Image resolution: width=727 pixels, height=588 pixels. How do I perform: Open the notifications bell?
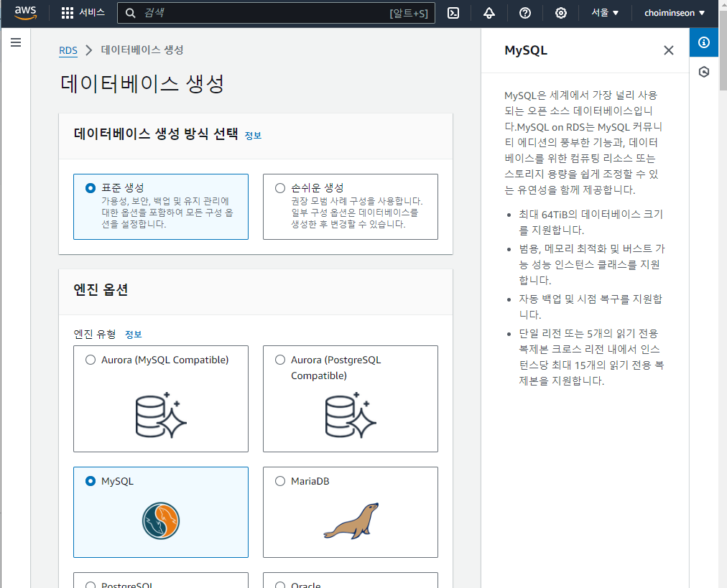[489, 13]
